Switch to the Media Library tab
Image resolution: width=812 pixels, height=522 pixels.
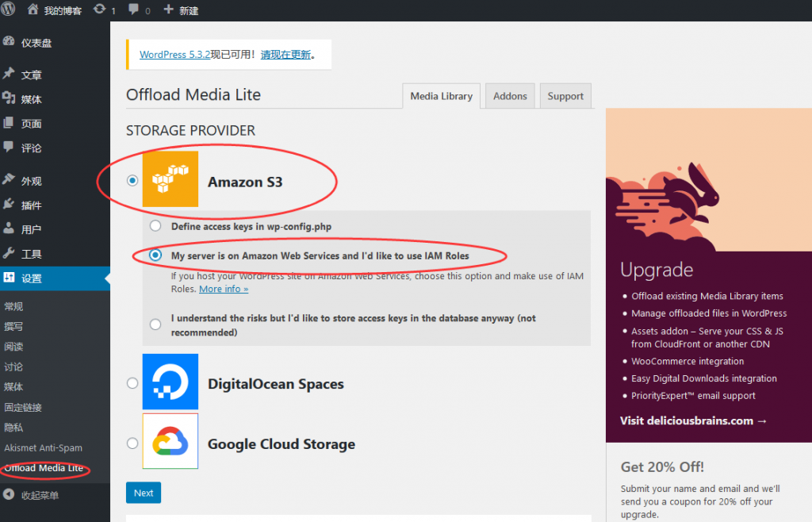(x=441, y=96)
